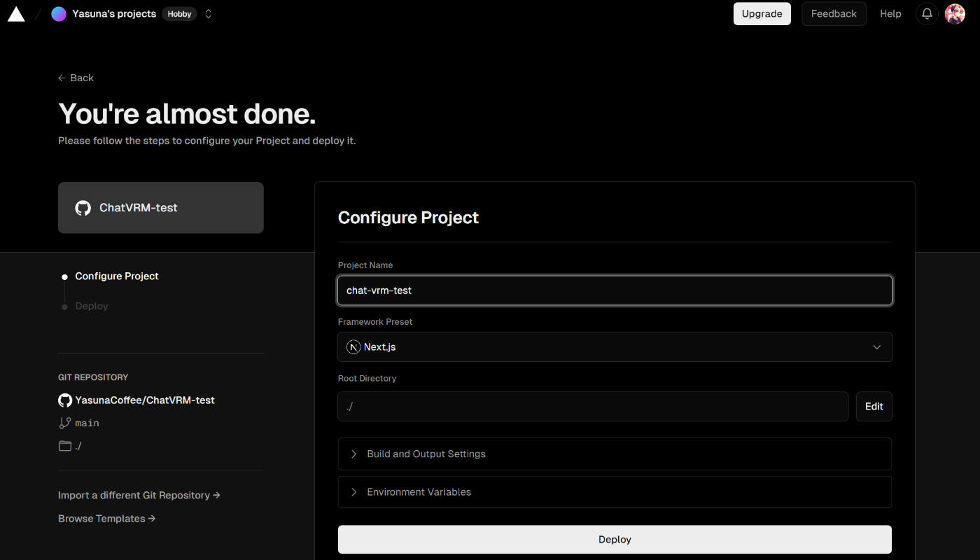Go Back with the arrow link
Screen dimensions: 980x560
point(76,78)
